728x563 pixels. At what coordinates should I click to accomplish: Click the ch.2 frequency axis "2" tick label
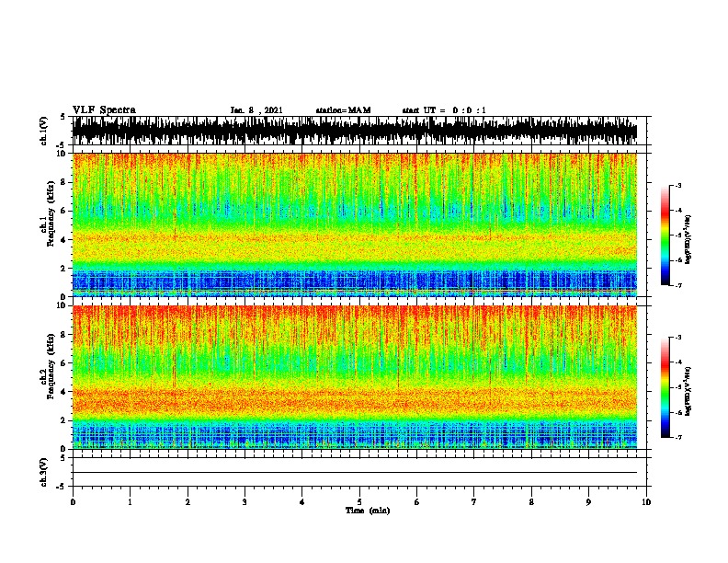tap(63, 419)
